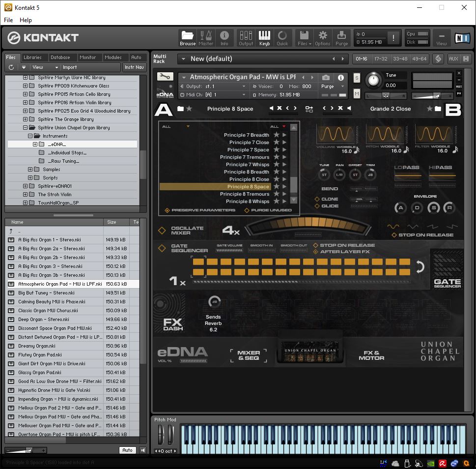Select Dreamy Organ.nki in file list

[72, 346]
